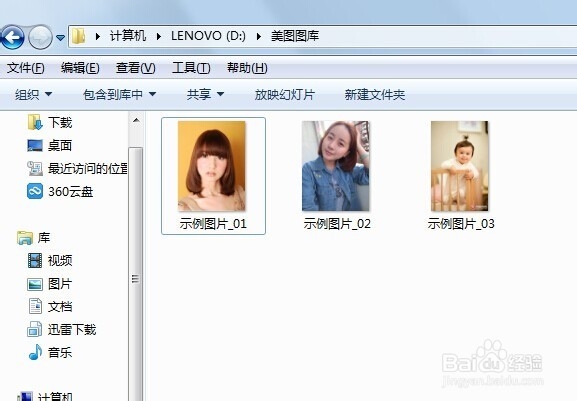Open the 组织 dropdown
The width and height of the screenshot is (577, 401).
[33, 95]
